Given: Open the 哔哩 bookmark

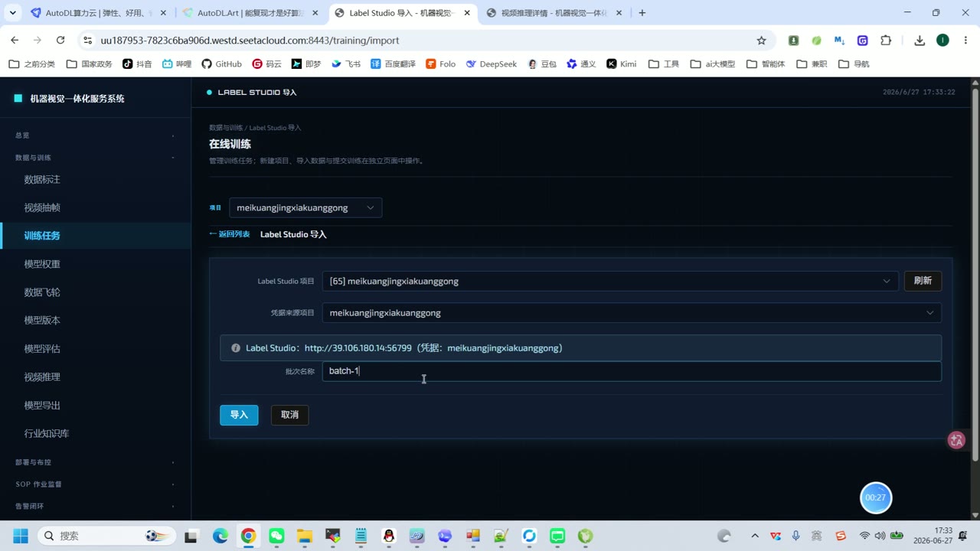Looking at the screenshot, I should [176, 64].
